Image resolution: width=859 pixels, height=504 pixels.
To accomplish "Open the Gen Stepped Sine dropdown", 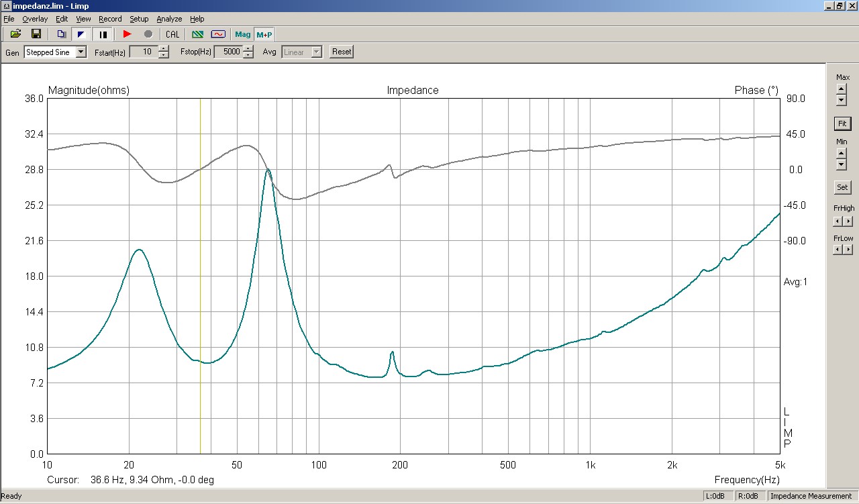I will [81, 52].
